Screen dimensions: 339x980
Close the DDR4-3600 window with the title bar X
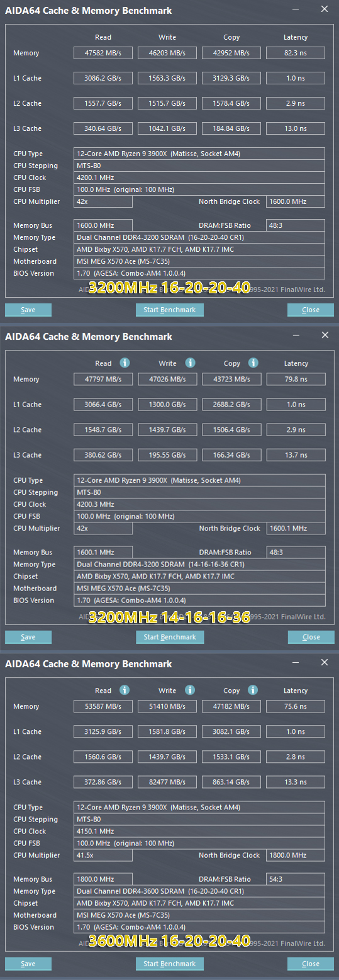[x=325, y=662]
